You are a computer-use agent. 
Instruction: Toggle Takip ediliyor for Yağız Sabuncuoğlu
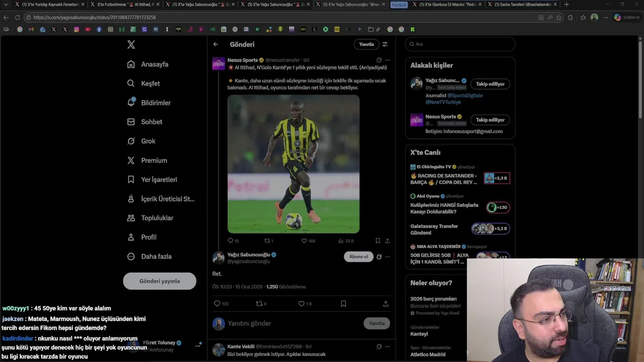click(x=490, y=84)
